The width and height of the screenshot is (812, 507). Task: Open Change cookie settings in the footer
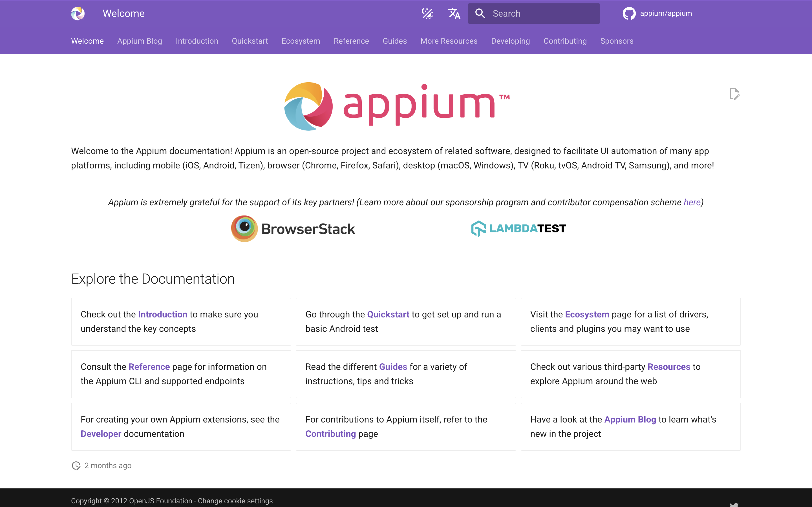coord(235,501)
